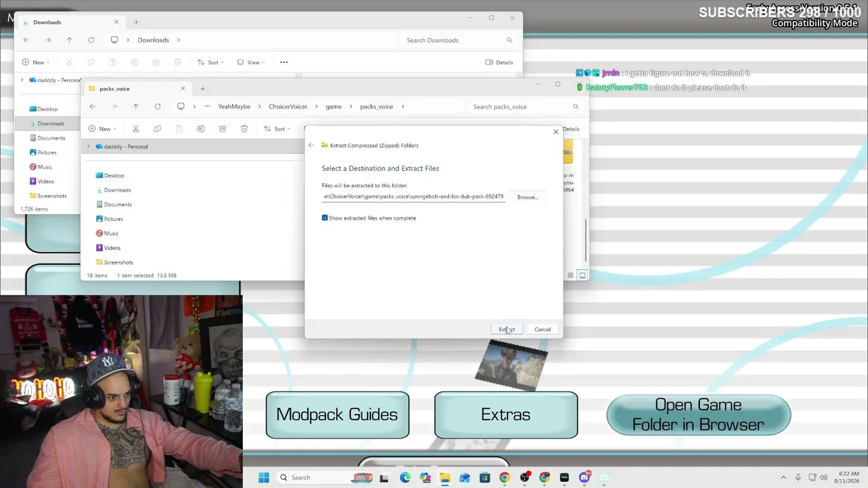Add a new tab in Downloads window

tap(136, 22)
